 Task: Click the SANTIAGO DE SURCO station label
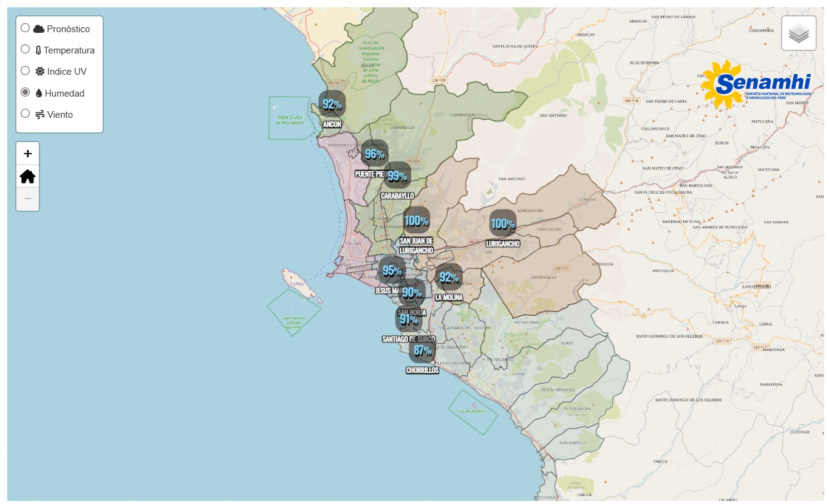click(x=409, y=339)
